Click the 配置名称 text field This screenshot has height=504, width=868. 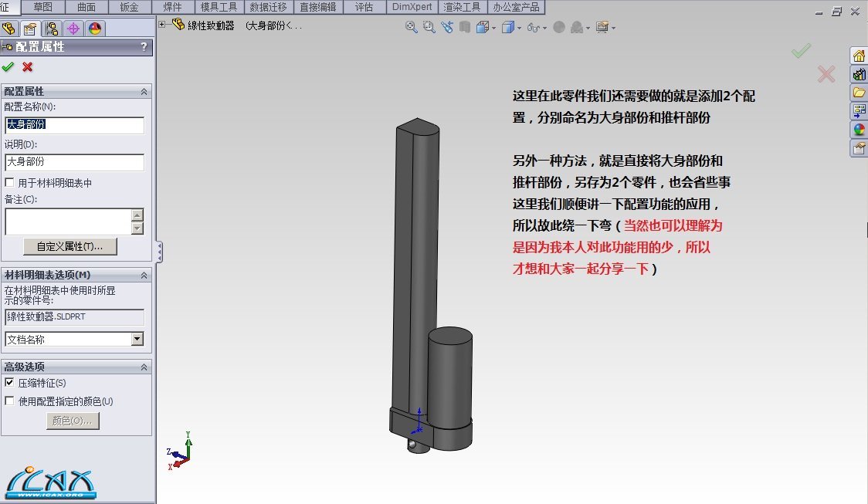pyautogui.click(x=74, y=124)
